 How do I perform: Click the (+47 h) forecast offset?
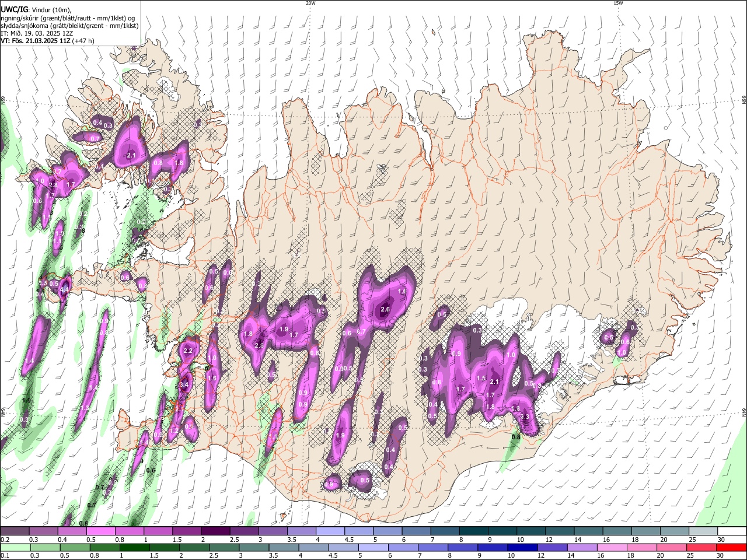coord(83,41)
